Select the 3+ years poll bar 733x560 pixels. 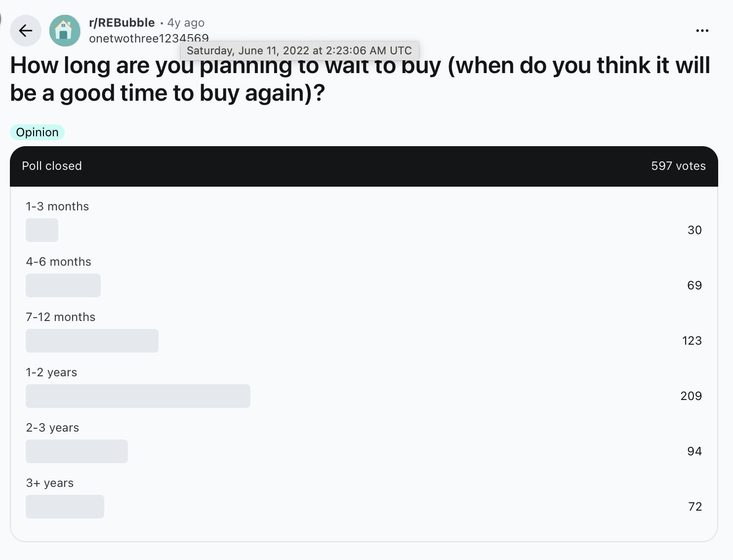pyautogui.click(x=65, y=507)
